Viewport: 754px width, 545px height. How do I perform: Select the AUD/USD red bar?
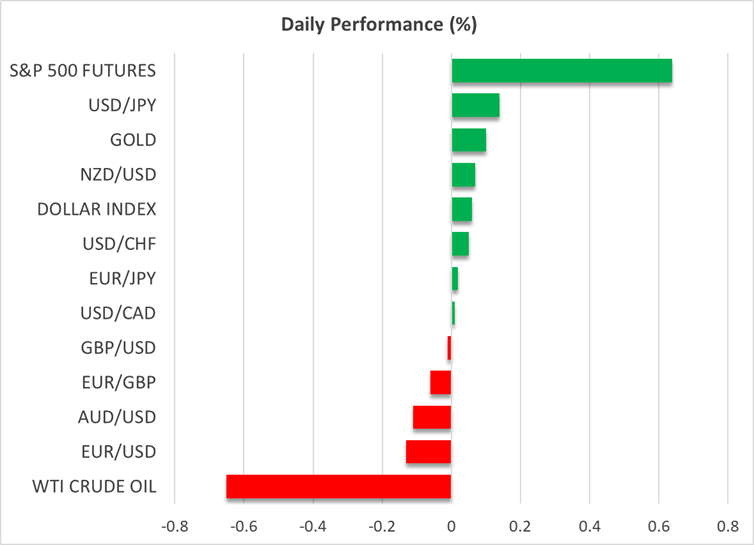tap(432, 417)
